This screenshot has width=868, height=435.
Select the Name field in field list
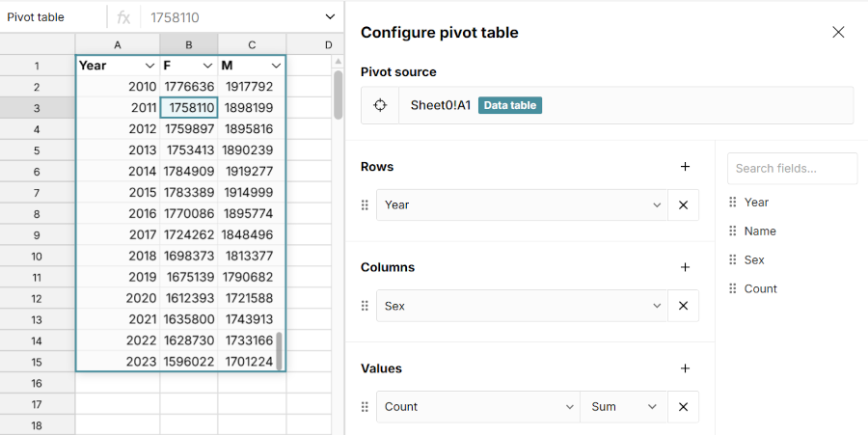760,231
